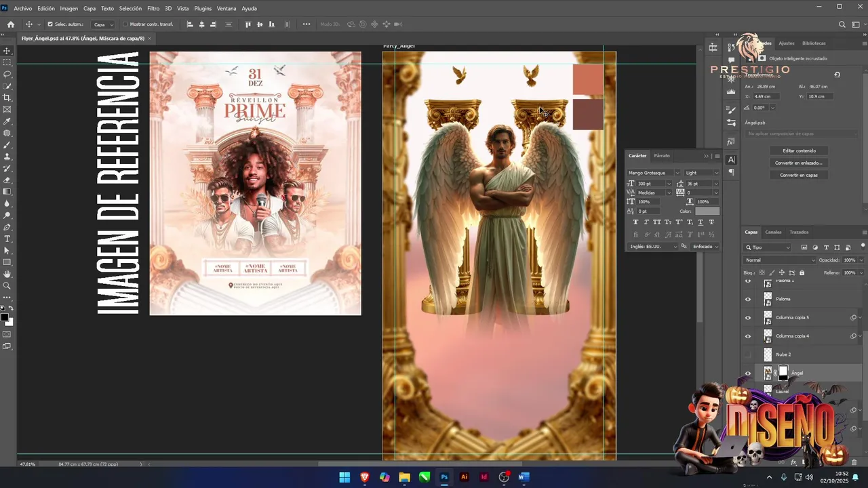Select the Eyedropper tool
Viewport: 868px width, 488px height.
pyautogui.click(x=7, y=121)
